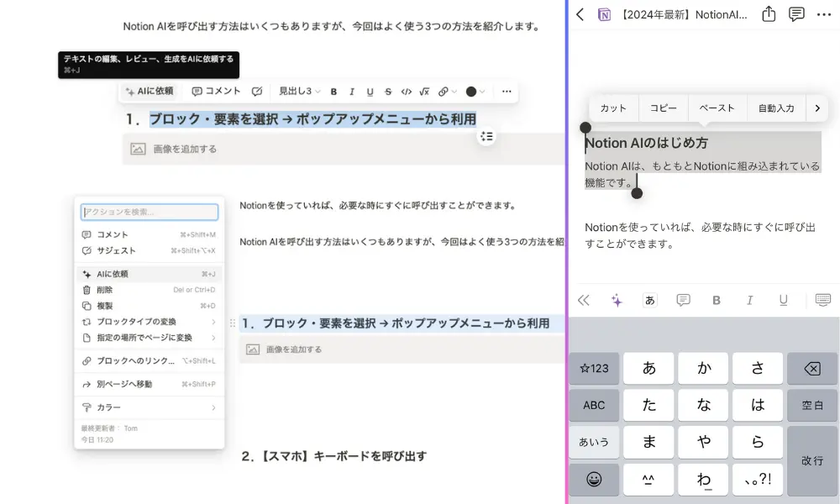Click the AIに依頼 button in the floating toolbar
This screenshot has height=504, width=840.
point(150,92)
